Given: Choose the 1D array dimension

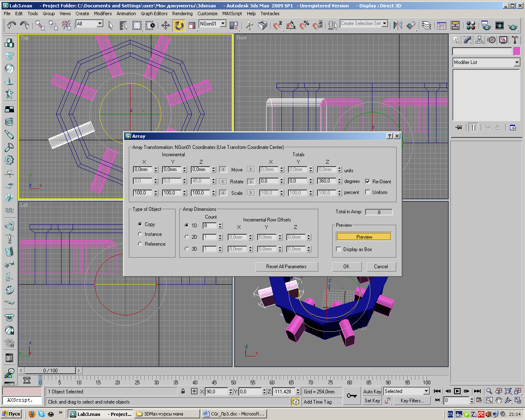Looking at the screenshot, I should 187,225.
